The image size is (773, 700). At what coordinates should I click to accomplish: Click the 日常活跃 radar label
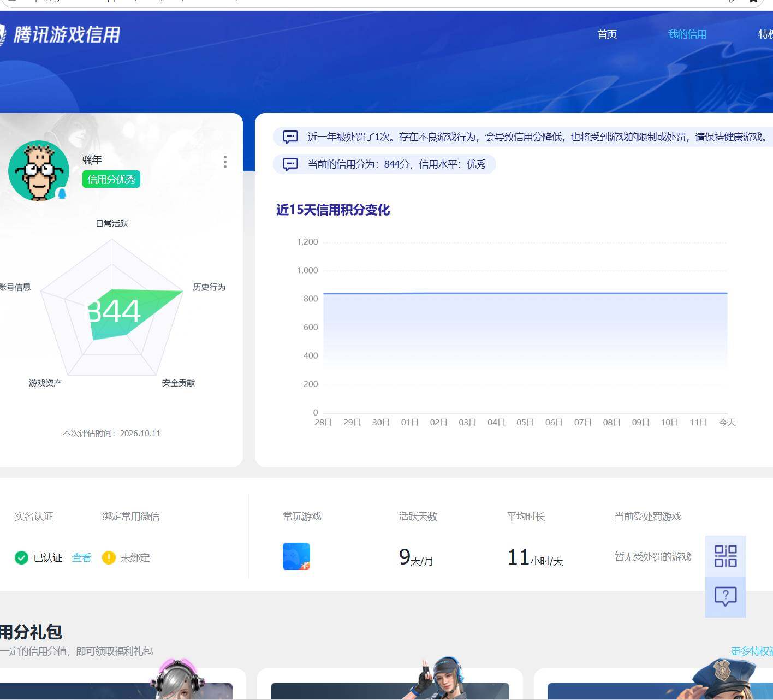click(x=112, y=224)
